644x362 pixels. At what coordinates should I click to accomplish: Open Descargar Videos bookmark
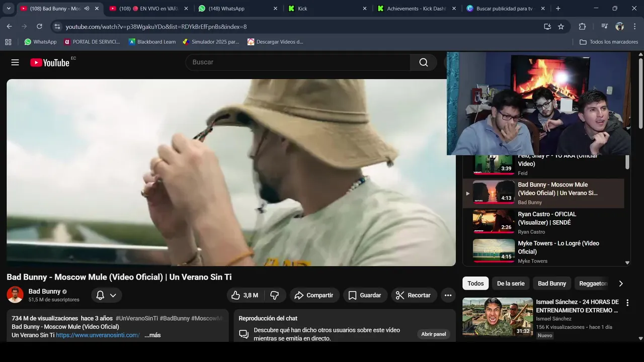tap(275, 42)
